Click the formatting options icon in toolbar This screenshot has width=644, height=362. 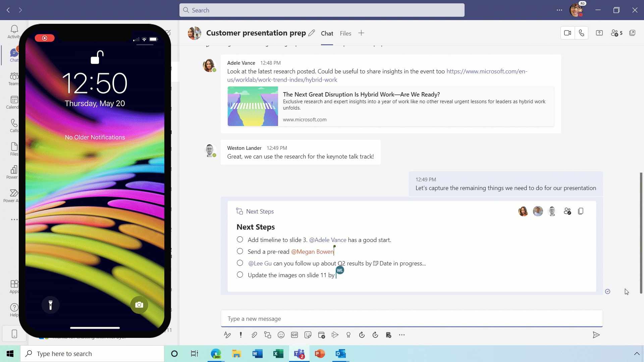coord(228,335)
